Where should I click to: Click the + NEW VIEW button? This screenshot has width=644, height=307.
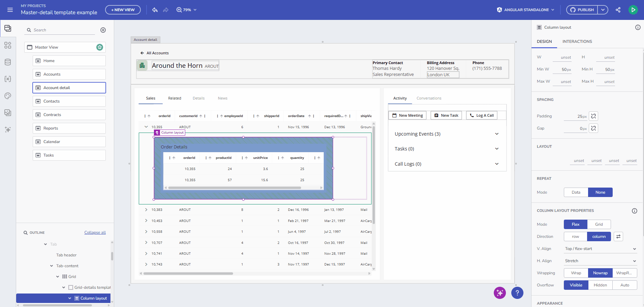[x=123, y=10]
